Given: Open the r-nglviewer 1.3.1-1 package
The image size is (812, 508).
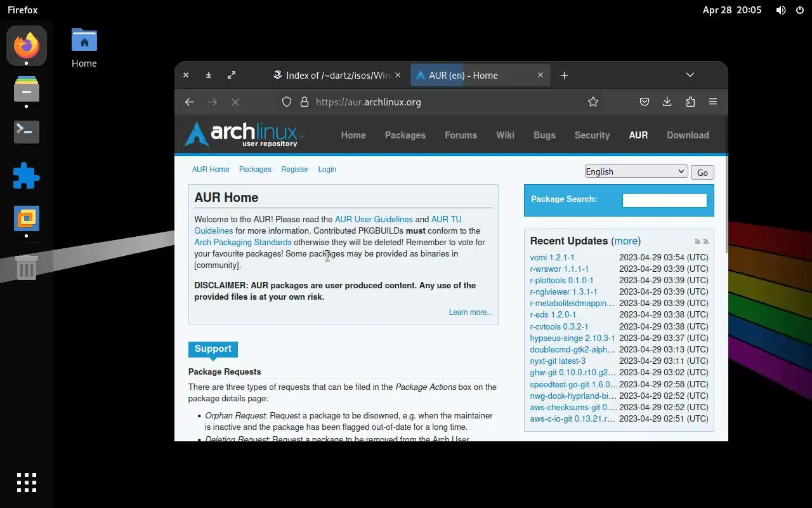Looking at the screenshot, I should pyautogui.click(x=563, y=291).
